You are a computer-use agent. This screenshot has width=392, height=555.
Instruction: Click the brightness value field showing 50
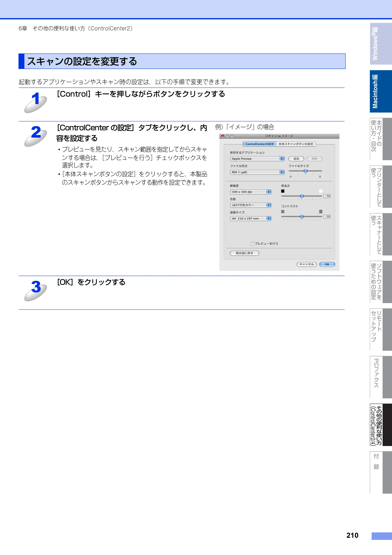(327, 196)
